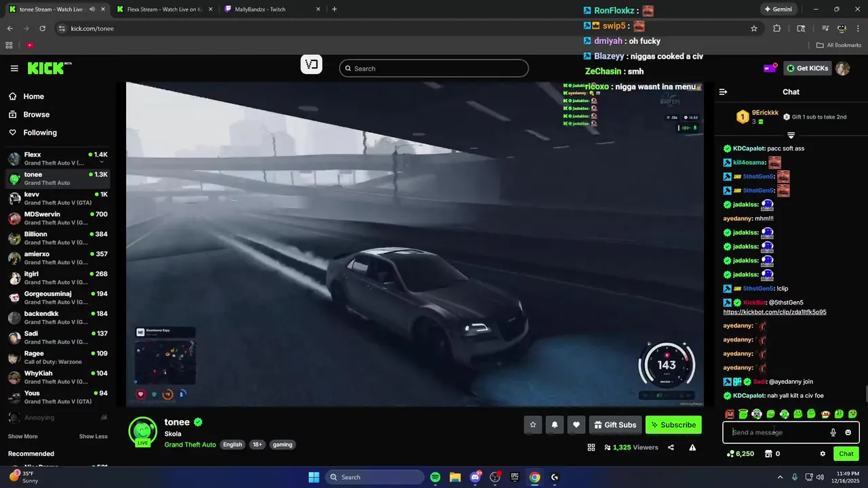The image size is (868, 488).
Task: Favorite the tonee channel with star icon
Action: [x=533, y=425]
